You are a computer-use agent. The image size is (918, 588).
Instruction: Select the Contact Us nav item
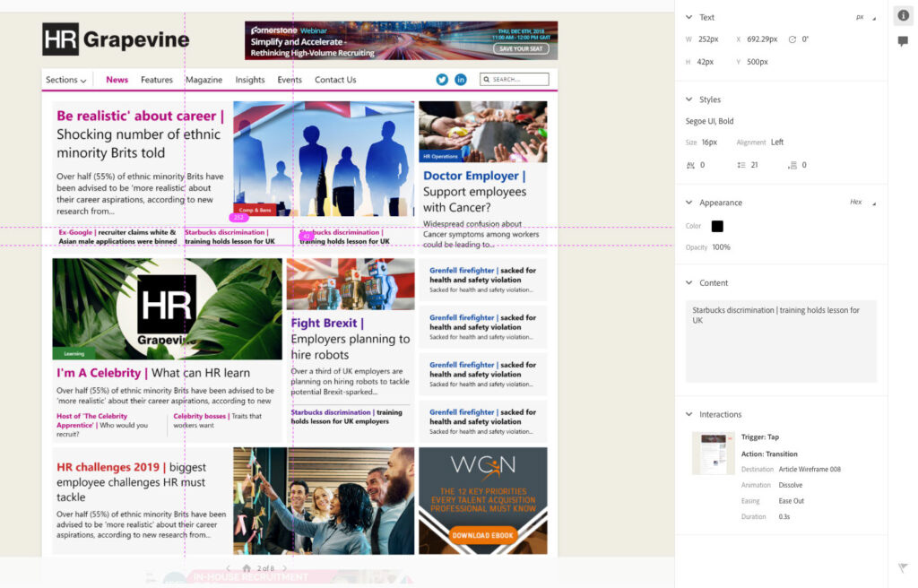[335, 80]
